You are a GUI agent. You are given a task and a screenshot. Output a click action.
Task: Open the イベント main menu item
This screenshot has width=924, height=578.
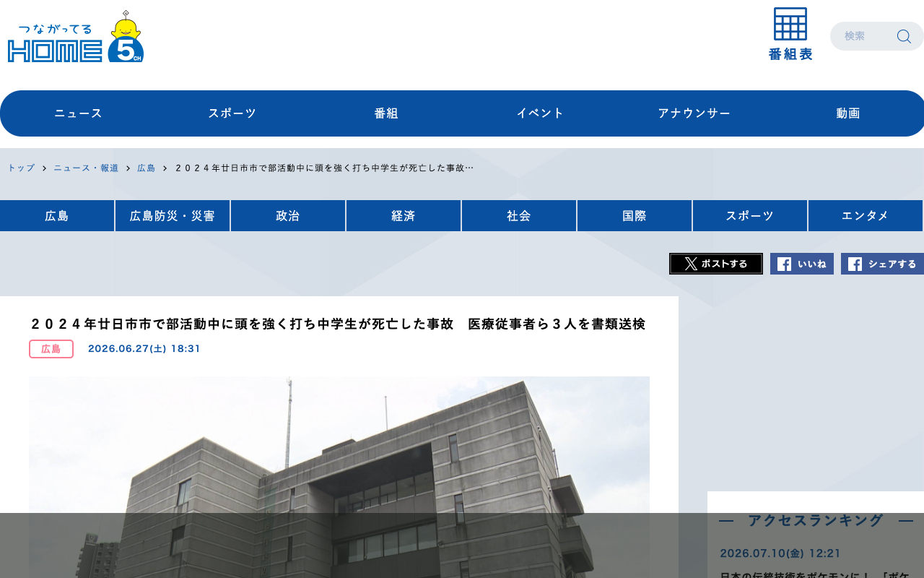coord(540,113)
